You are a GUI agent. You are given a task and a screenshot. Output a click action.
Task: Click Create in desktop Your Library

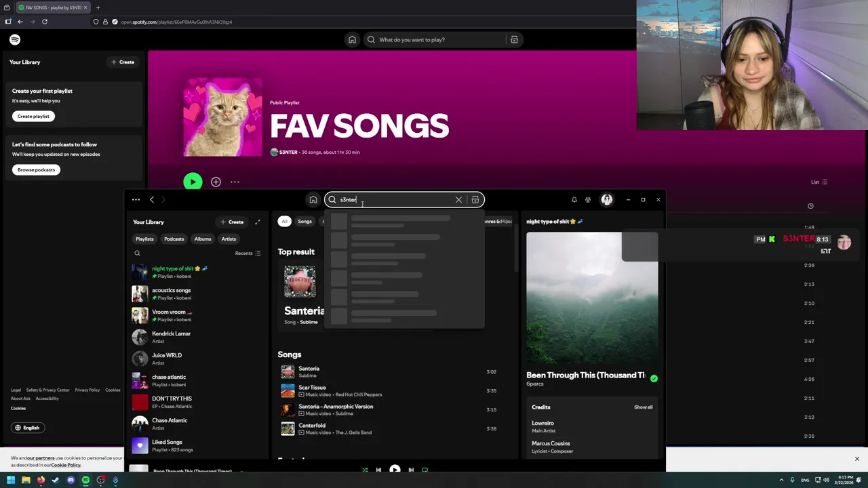(x=232, y=222)
